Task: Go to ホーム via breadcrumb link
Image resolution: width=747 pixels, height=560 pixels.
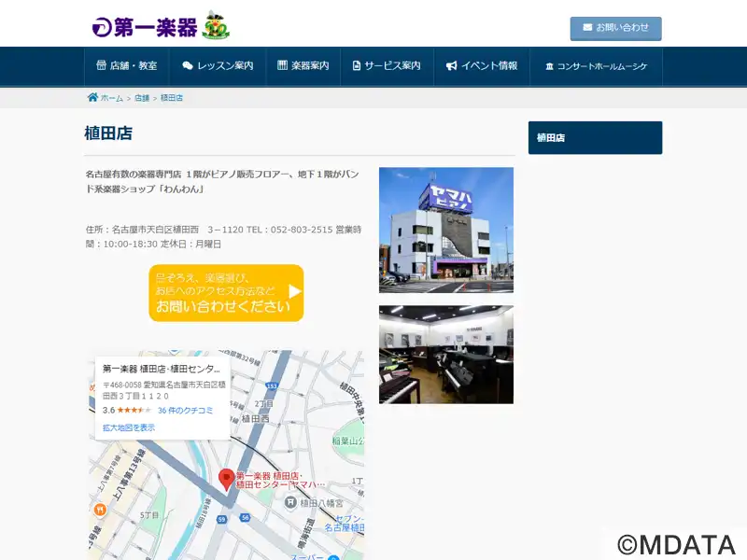Action: click(x=111, y=98)
